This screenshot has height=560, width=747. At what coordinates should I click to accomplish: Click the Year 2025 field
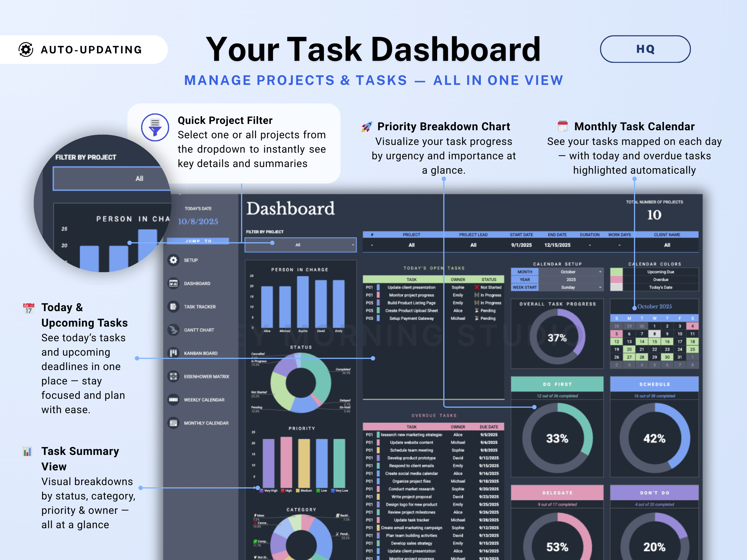point(571,279)
